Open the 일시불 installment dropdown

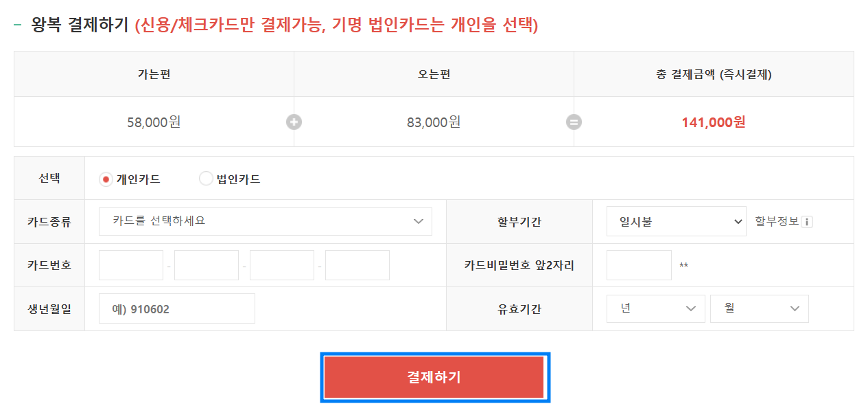click(676, 221)
